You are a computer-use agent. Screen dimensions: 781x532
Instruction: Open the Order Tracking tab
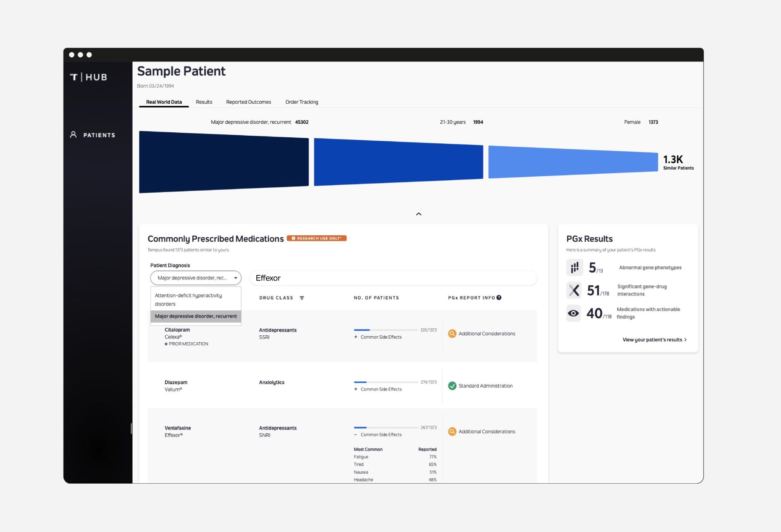point(301,102)
